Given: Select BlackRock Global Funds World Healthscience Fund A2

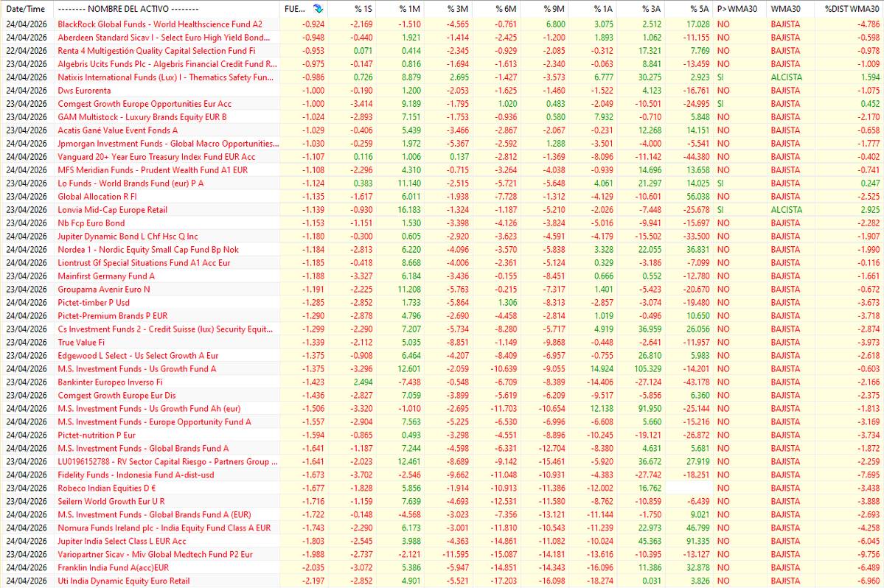Looking at the screenshot, I should (160, 24).
